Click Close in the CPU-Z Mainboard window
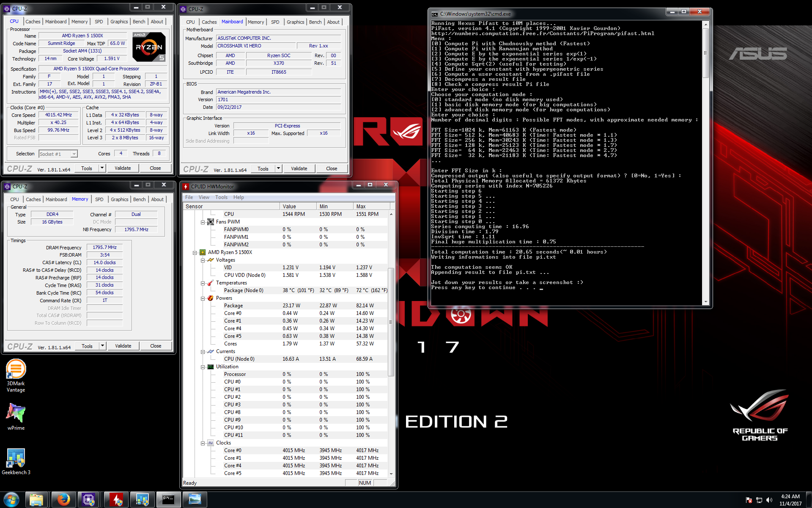Viewport: 812px width, 508px height. coord(332,168)
